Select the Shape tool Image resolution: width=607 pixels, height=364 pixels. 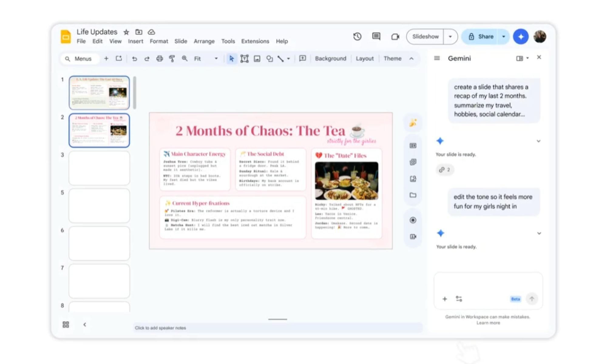pos(270,59)
